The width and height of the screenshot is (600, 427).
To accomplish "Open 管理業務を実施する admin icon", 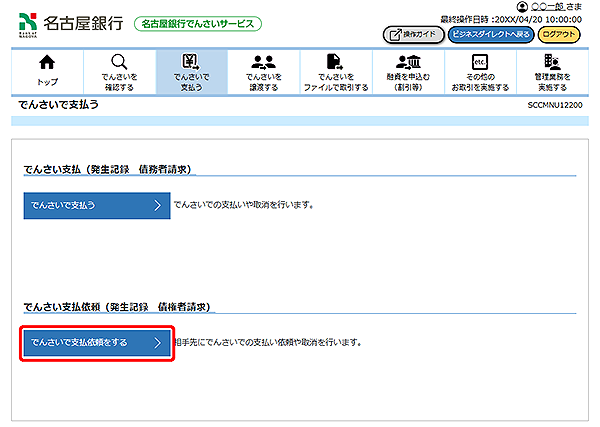I will click(551, 62).
